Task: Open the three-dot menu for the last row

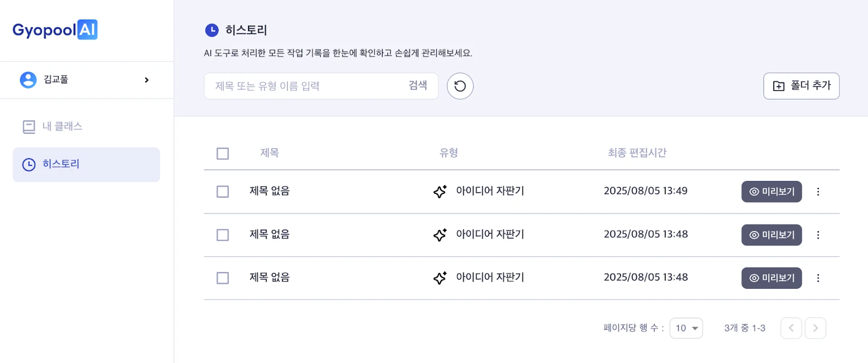Action: 818,278
